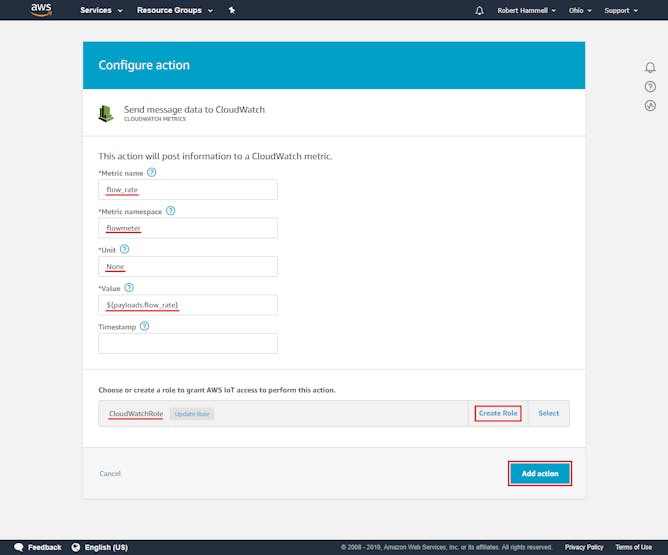Image resolution: width=668 pixels, height=555 pixels.
Task: Open the Ohio region dropdown
Action: click(580, 11)
